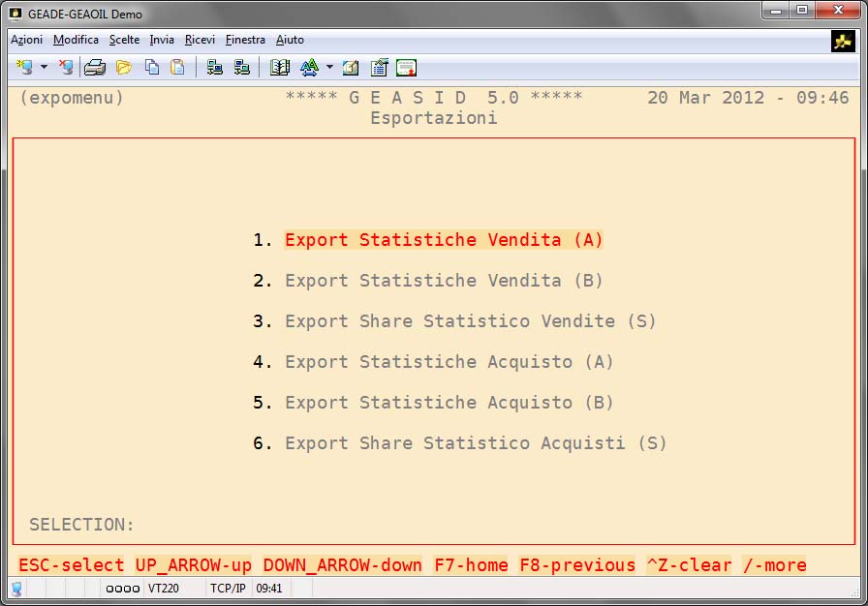Click the connection status icon in status bar
This screenshot has height=606, width=868.
[16, 589]
